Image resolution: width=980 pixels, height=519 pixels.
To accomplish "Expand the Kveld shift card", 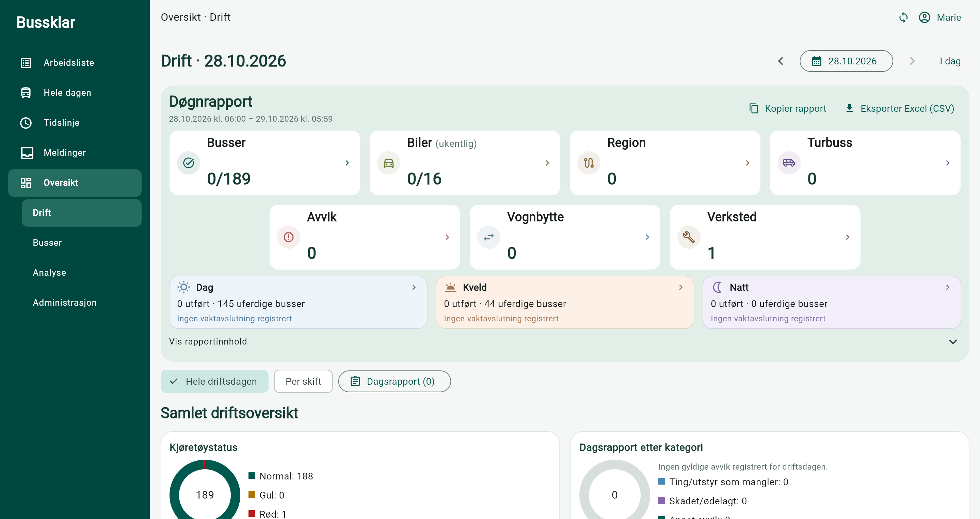I will [565, 302].
